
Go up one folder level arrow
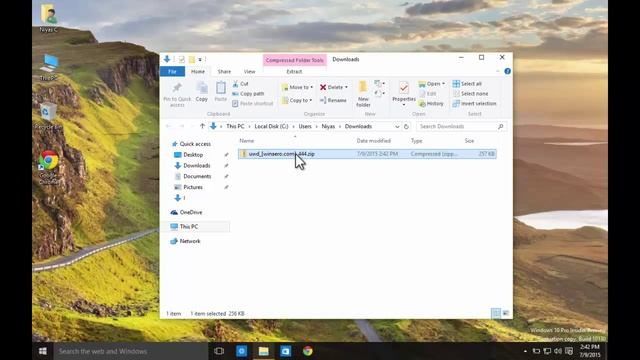pos(202,127)
